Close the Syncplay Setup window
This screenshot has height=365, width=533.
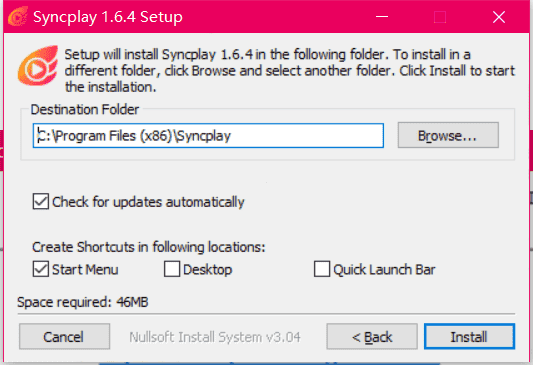499,16
